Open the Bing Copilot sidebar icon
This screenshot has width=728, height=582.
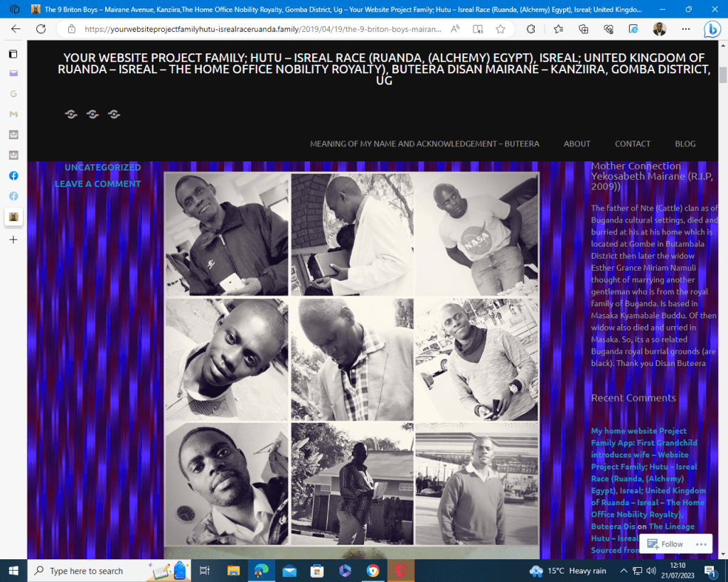pos(712,29)
